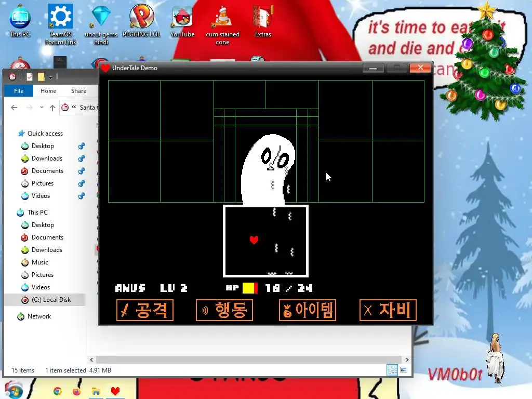This screenshot has height=399, width=532.
Task: Open TeamOS Forum Link shortcut
Action: tap(61, 24)
